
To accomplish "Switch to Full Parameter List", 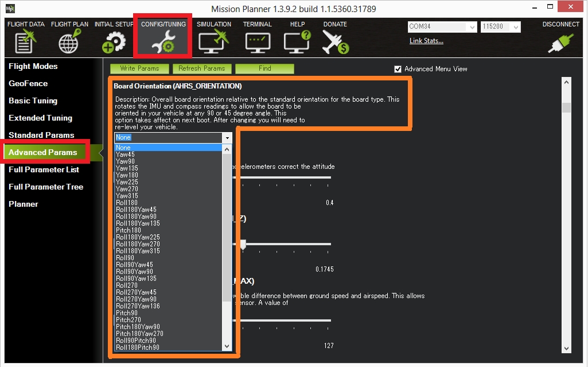I will pos(44,169).
